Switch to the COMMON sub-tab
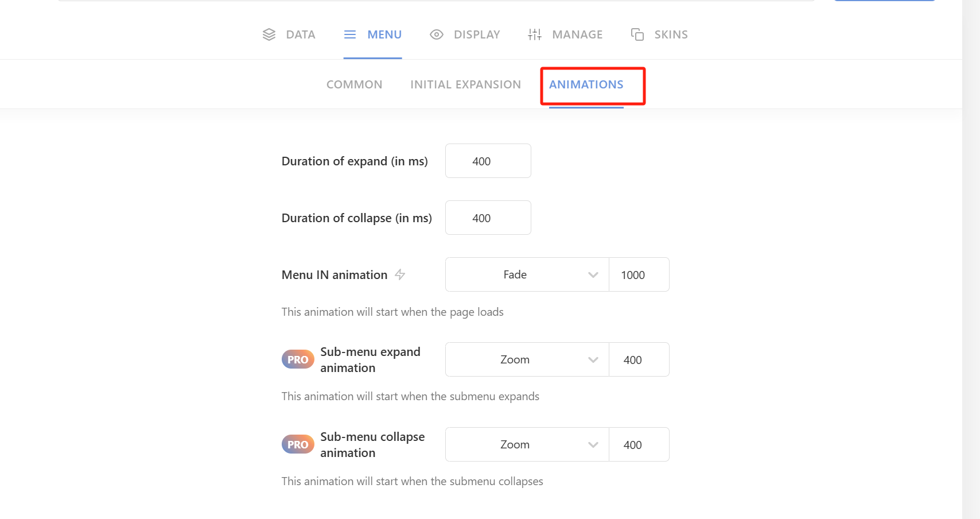980x519 pixels. 354,84
